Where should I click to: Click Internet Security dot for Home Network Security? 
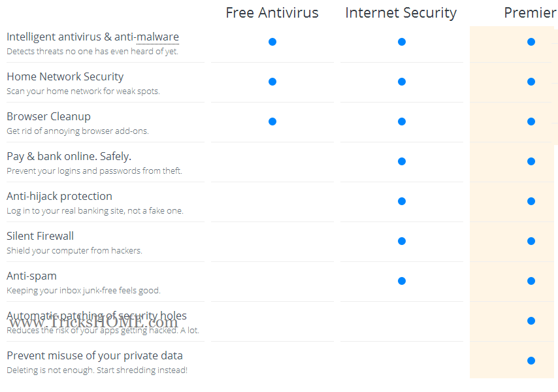point(402,82)
